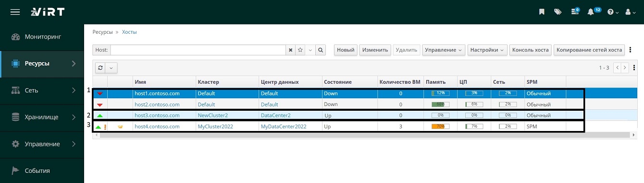Click the Консоль хоста button
Screen dimensions: 644x183
tap(531, 50)
